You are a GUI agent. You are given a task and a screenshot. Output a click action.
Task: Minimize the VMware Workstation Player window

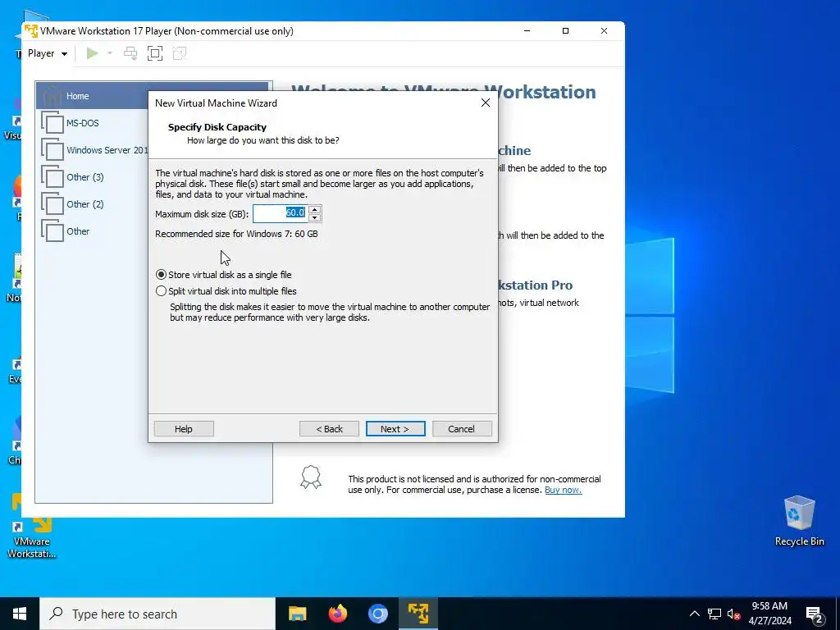pyautogui.click(x=527, y=31)
